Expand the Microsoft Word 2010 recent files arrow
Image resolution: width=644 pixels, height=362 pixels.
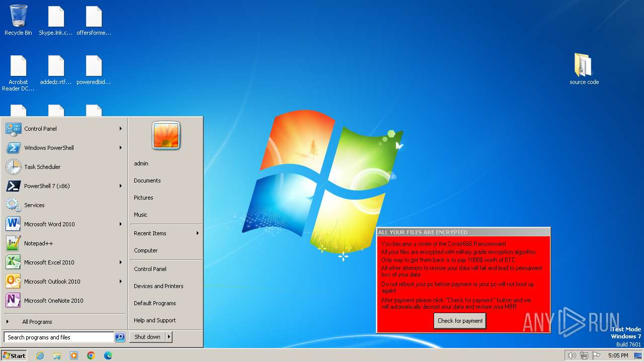121,224
